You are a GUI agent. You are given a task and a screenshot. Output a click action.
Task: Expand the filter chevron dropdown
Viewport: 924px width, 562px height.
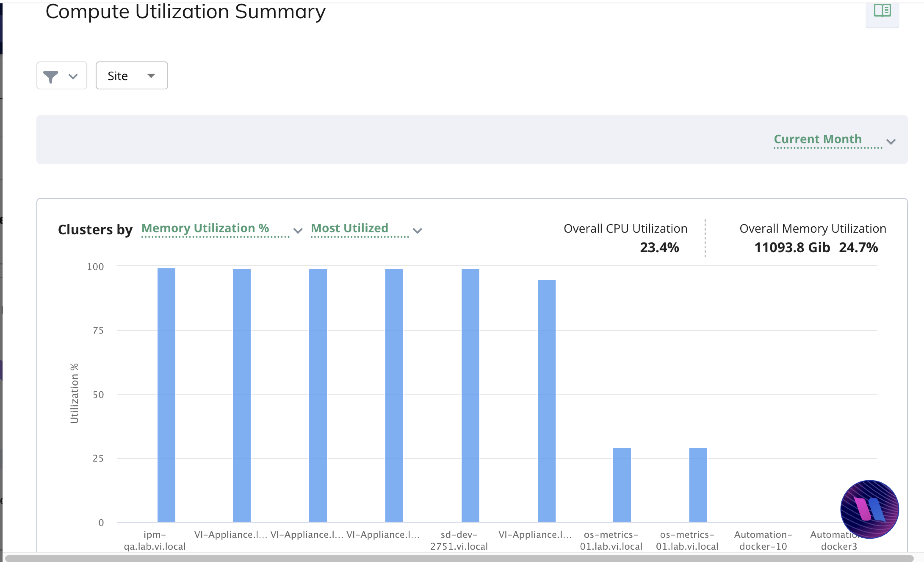73,77
